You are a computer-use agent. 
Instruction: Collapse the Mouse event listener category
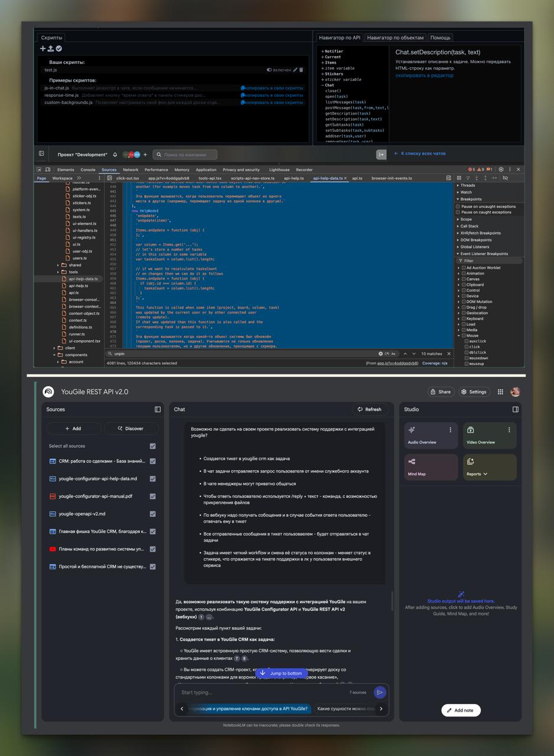click(459, 335)
